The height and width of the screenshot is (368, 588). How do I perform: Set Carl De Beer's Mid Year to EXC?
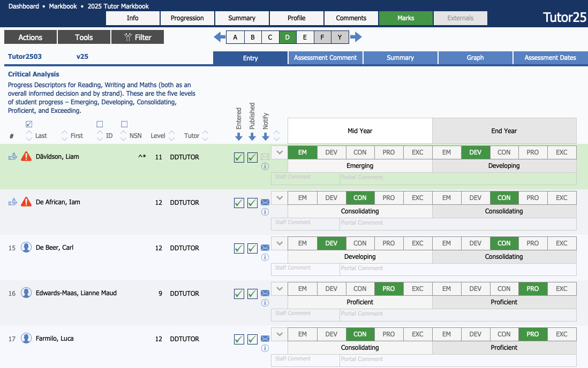click(417, 243)
